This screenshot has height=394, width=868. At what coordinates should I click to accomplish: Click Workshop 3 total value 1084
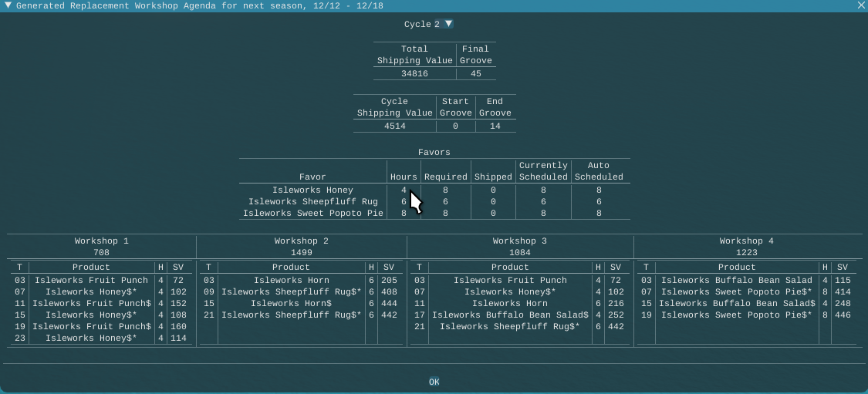click(x=520, y=253)
